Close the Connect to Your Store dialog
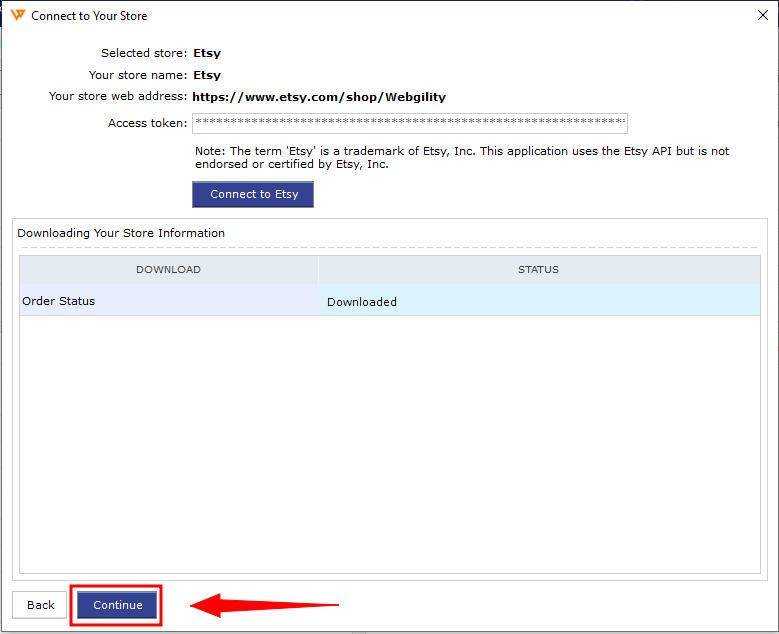This screenshot has width=779, height=634. pos(764,15)
